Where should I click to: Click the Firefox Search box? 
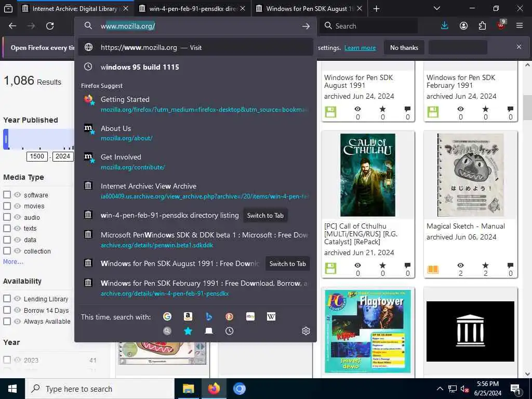tap(368, 26)
